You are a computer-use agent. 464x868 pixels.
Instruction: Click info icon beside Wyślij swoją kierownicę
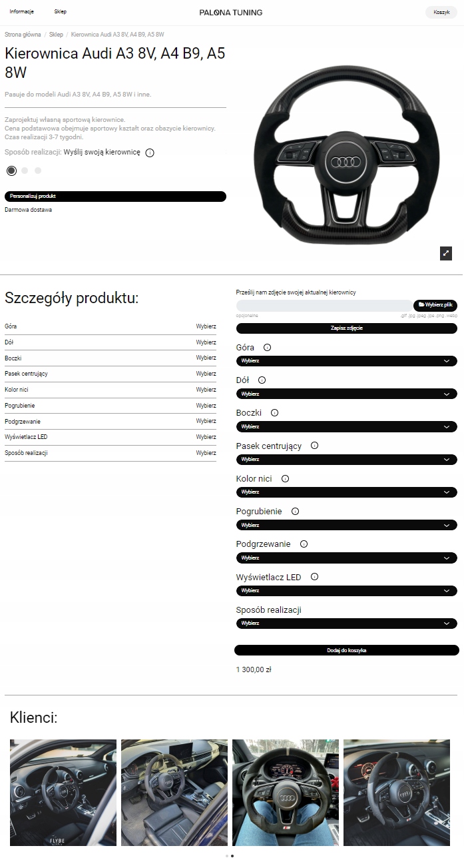(x=150, y=153)
